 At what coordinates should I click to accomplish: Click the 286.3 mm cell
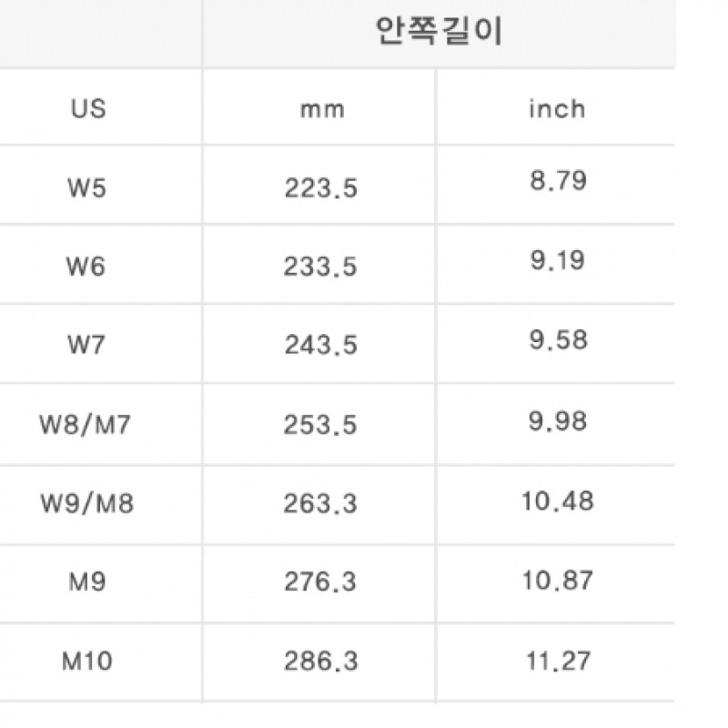321,662
